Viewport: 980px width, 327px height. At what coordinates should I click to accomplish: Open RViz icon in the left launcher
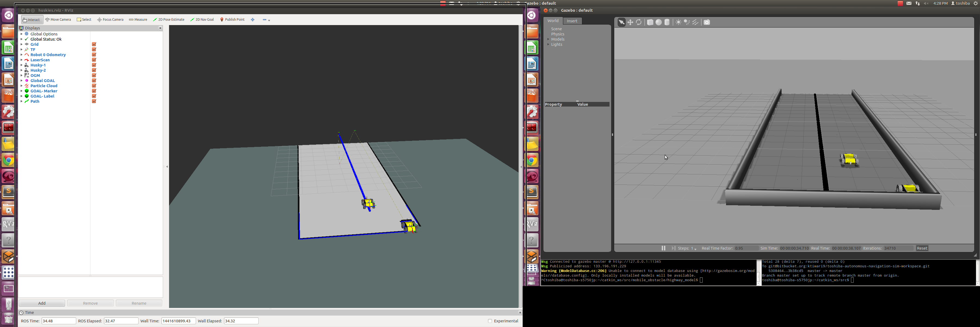[x=8, y=224]
